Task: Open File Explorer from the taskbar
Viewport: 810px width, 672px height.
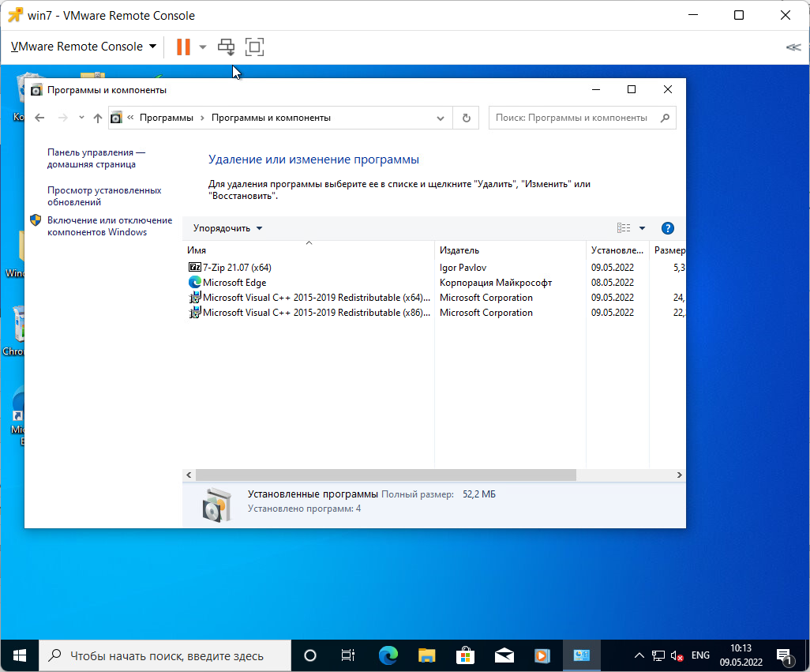Action: coord(426,656)
